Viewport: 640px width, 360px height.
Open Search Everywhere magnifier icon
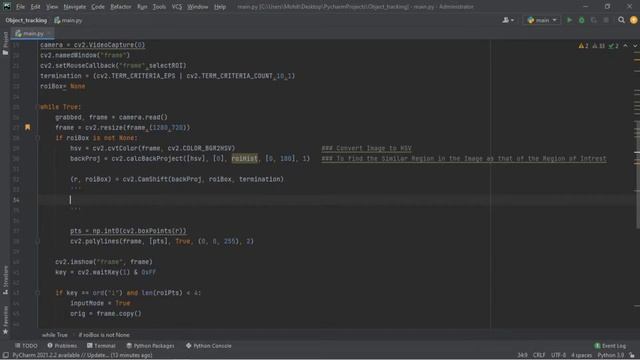(x=621, y=20)
